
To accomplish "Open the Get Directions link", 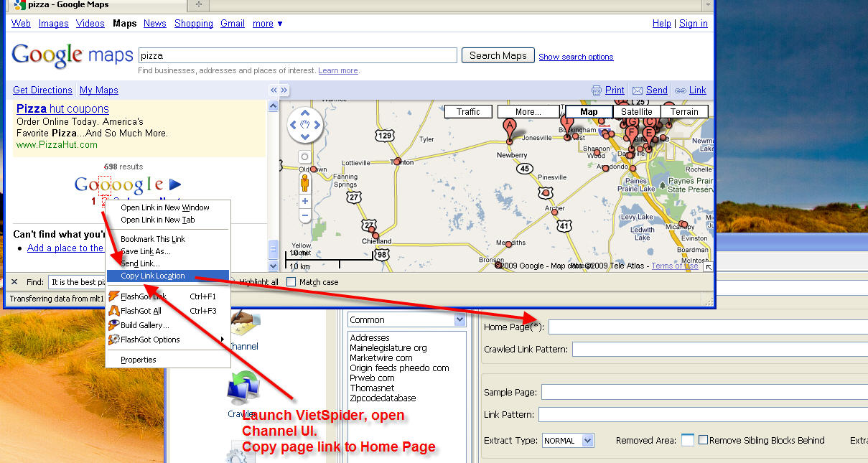I will point(42,90).
